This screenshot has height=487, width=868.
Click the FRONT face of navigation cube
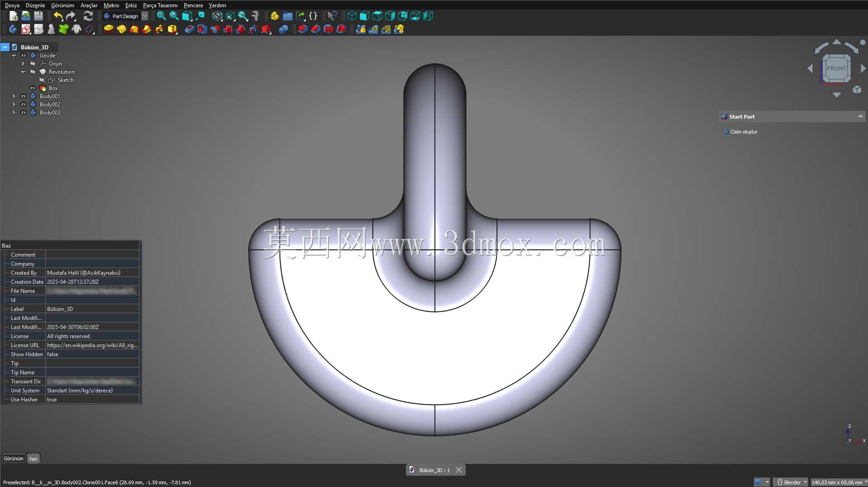[836, 68]
